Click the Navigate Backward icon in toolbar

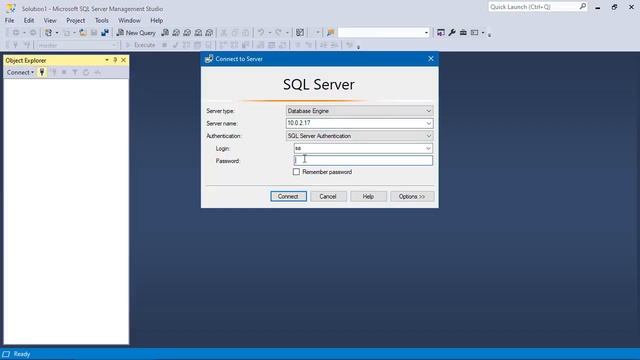coord(16,33)
